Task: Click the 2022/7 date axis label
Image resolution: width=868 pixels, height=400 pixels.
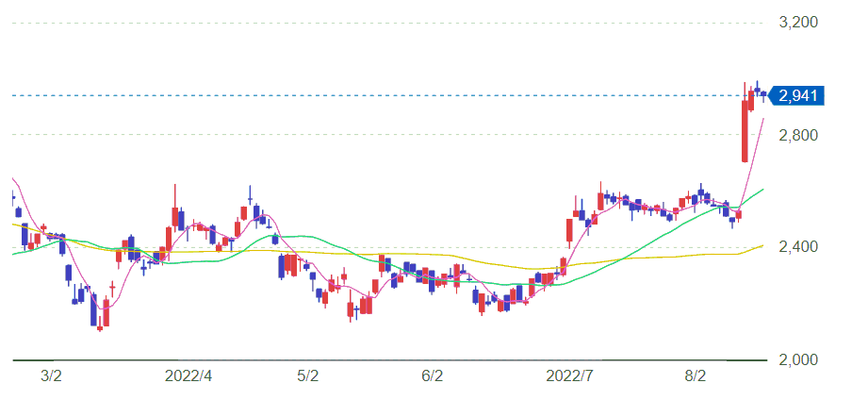Action: click(569, 376)
